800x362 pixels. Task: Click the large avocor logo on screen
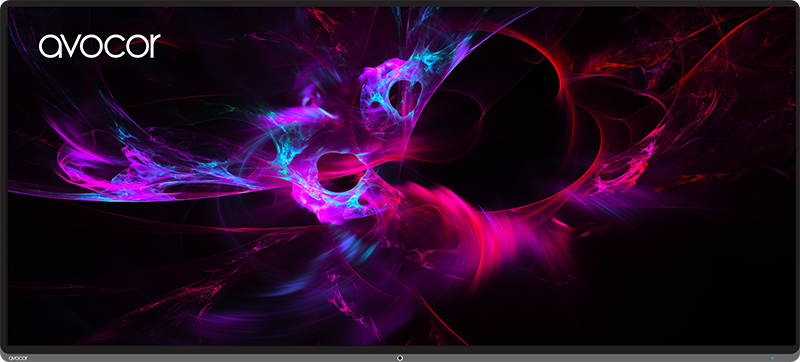[x=99, y=46]
